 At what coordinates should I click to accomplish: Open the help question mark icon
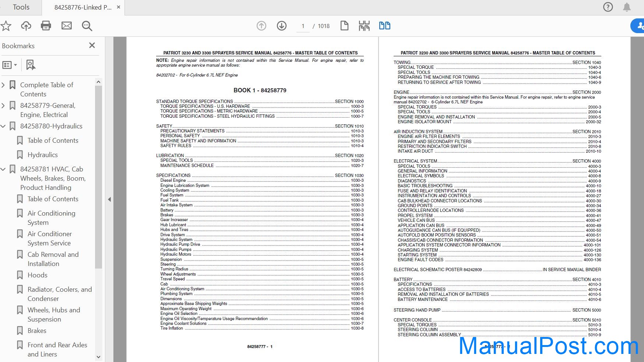[x=608, y=7]
